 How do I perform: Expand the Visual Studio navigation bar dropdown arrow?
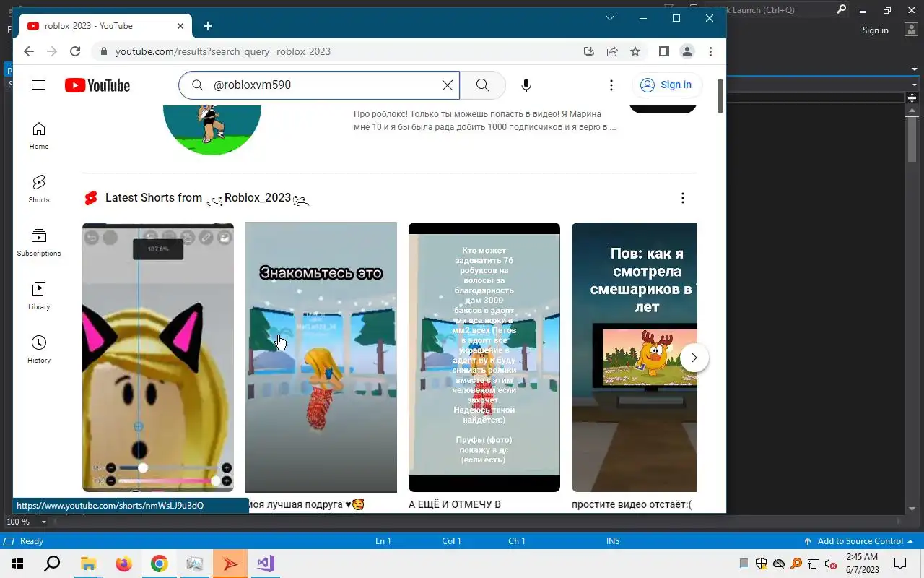[914, 85]
